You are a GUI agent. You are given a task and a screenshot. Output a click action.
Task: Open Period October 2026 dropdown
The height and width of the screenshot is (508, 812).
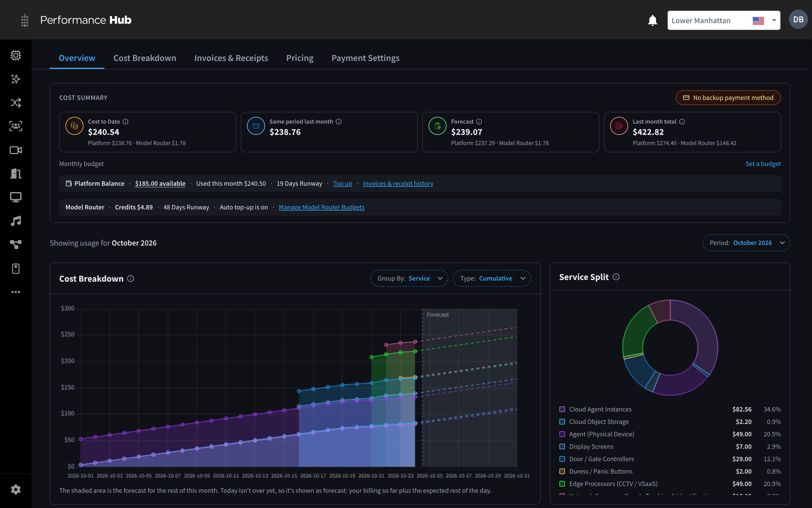click(x=746, y=243)
